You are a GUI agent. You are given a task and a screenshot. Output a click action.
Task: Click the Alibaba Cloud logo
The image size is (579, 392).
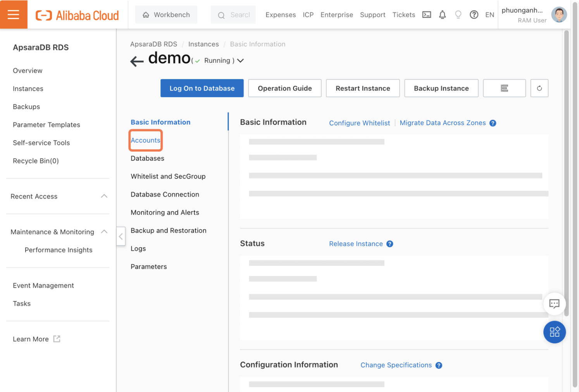click(77, 15)
